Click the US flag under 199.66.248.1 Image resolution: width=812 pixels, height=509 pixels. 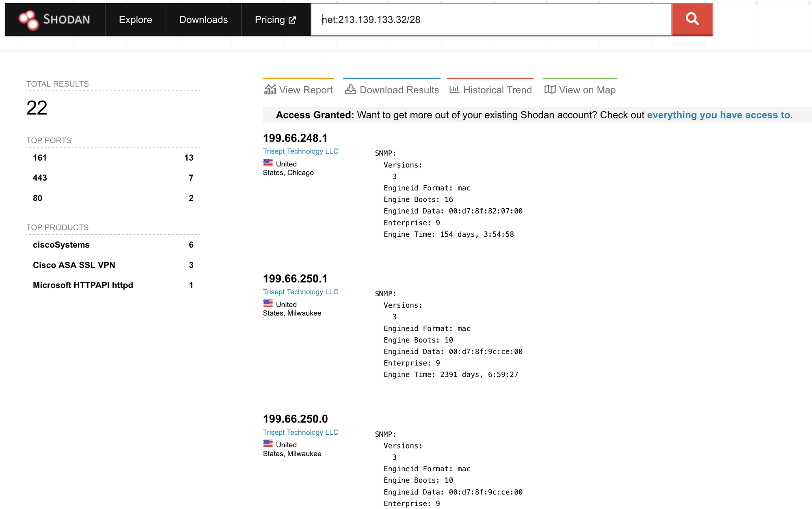(x=268, y=163)
